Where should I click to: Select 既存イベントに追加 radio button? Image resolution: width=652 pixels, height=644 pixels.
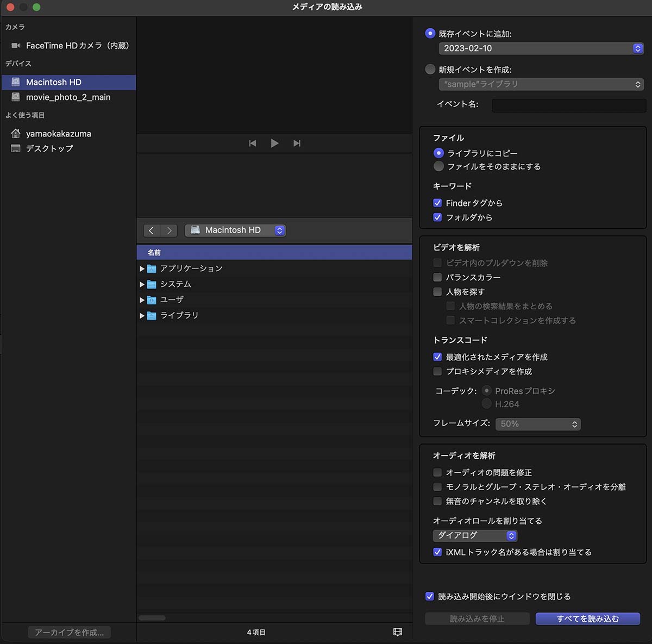(x=430, y=34)
